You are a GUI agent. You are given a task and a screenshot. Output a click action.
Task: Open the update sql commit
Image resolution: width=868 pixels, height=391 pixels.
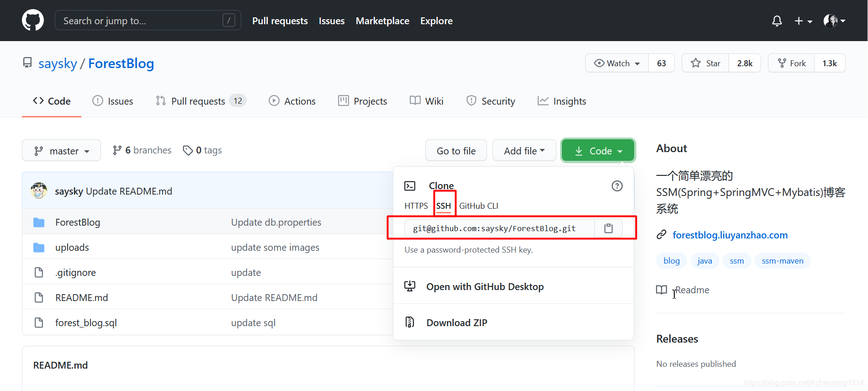click(253, 323)
